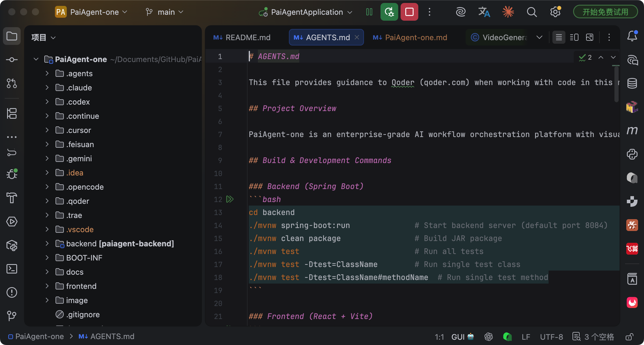Image resolution: width=644 pixels, height=345 pixels.
Task: Open the Project tool window icon
Action: [x=12, y=36]
